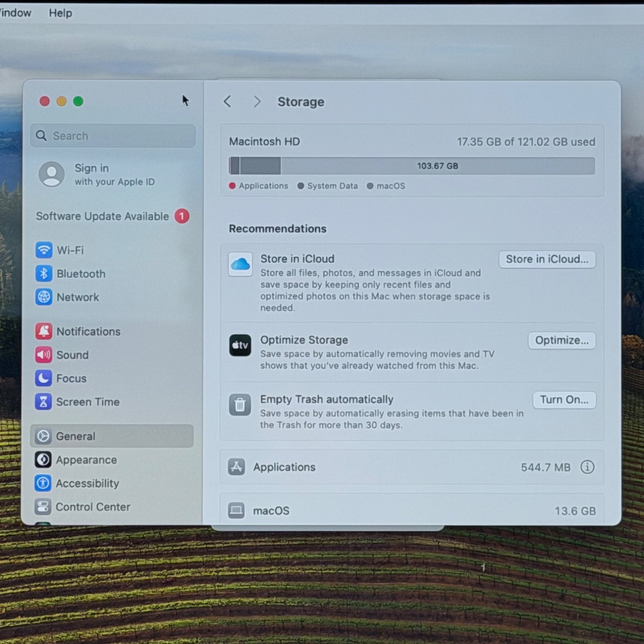Image resolution: width=644 pixels, height=644 pixels.
Task: Open Notifications settings
Action: [88, 332]
